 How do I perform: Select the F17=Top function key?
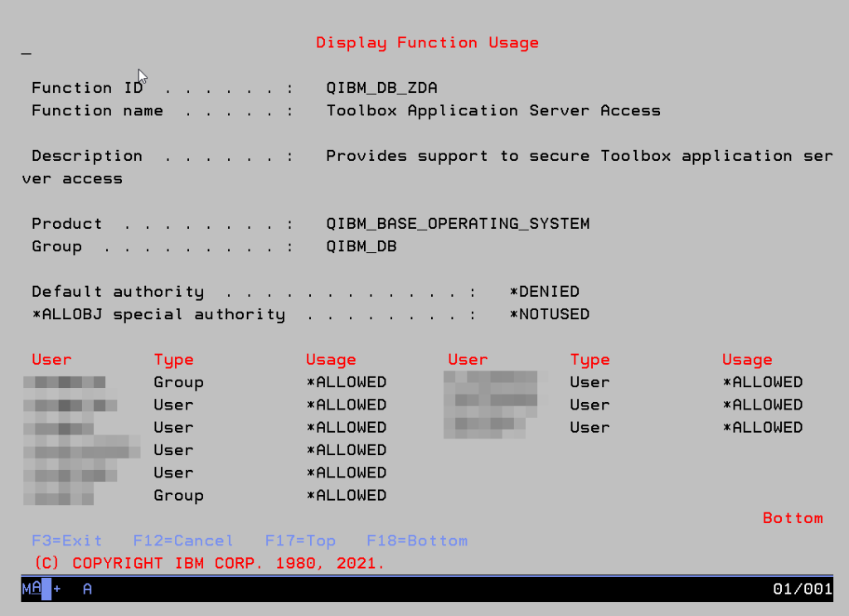pyautogui.click(x=300, y=541)
